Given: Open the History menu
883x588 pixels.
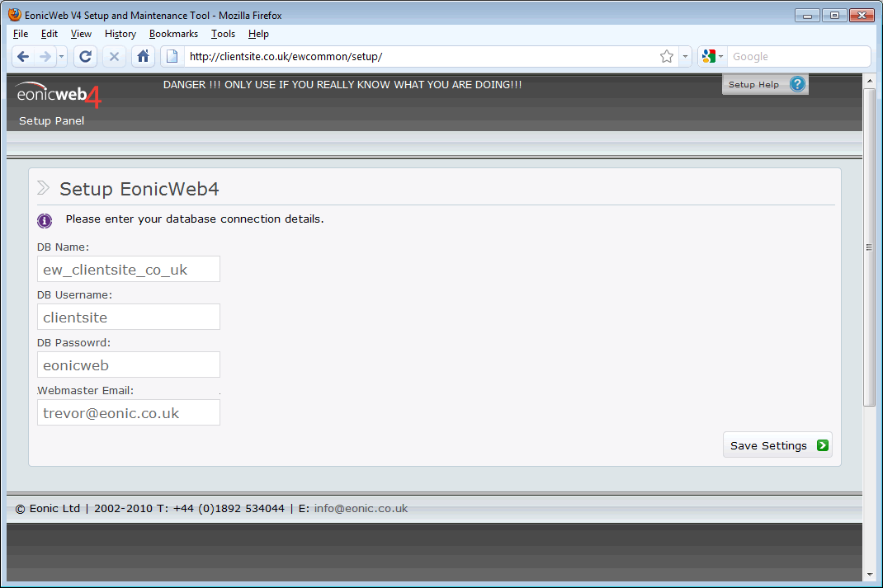Looking at the screenshot, I should (x=120, y=34).
